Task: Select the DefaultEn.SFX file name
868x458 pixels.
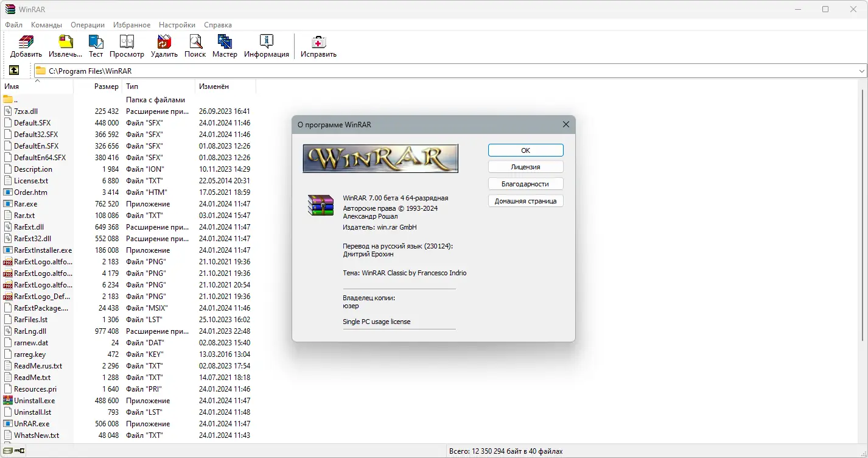Action: tap(36, 146)
